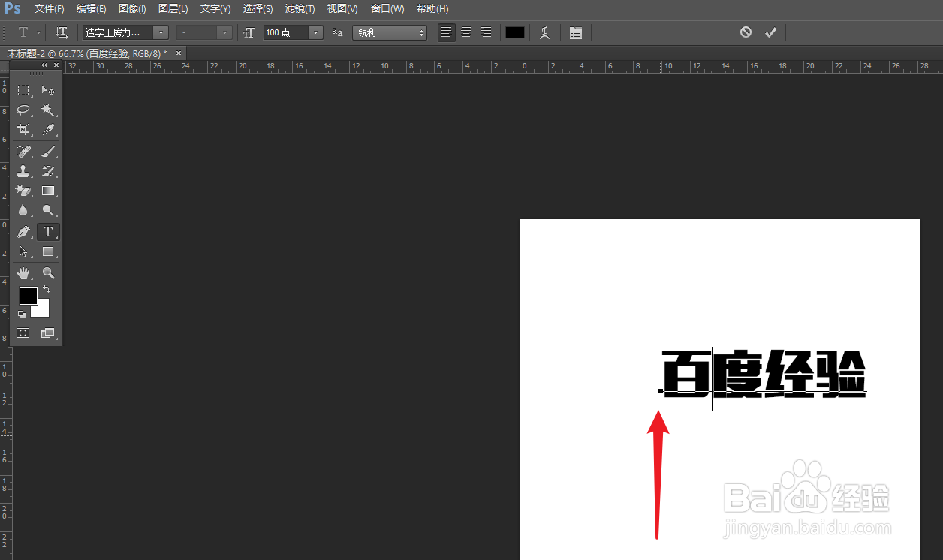The height and width of the screenshot is (560, 943).
Task: Click the 100 点 font size field
Action: tap(285, 32)
